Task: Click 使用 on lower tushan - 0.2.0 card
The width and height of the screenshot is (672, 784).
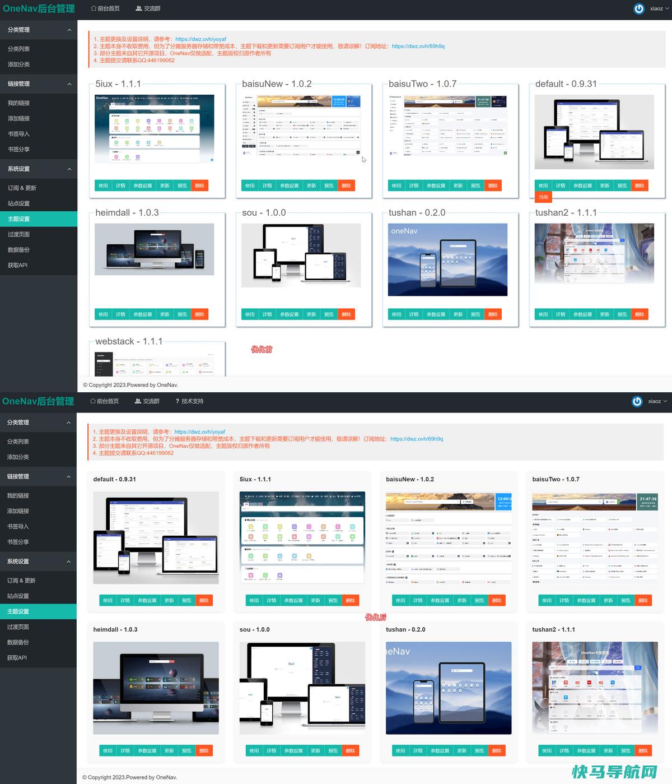Action: tap(400, 750)
